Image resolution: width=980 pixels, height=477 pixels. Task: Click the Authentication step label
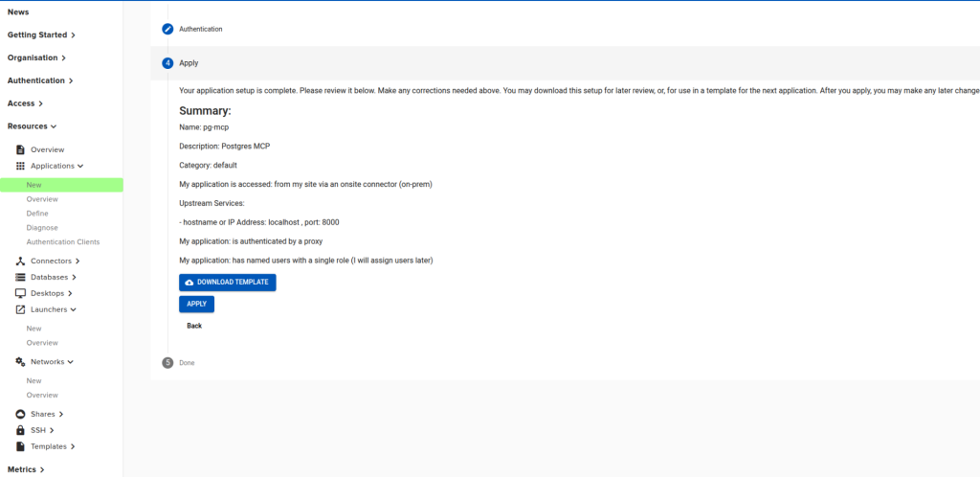pyautogui.click(x=201, y=30)
